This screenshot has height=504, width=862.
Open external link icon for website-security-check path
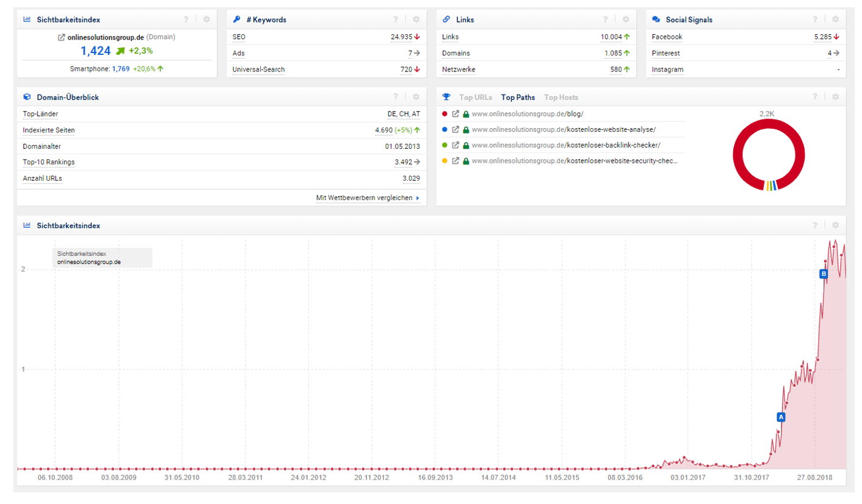click(x=455, y=161)
